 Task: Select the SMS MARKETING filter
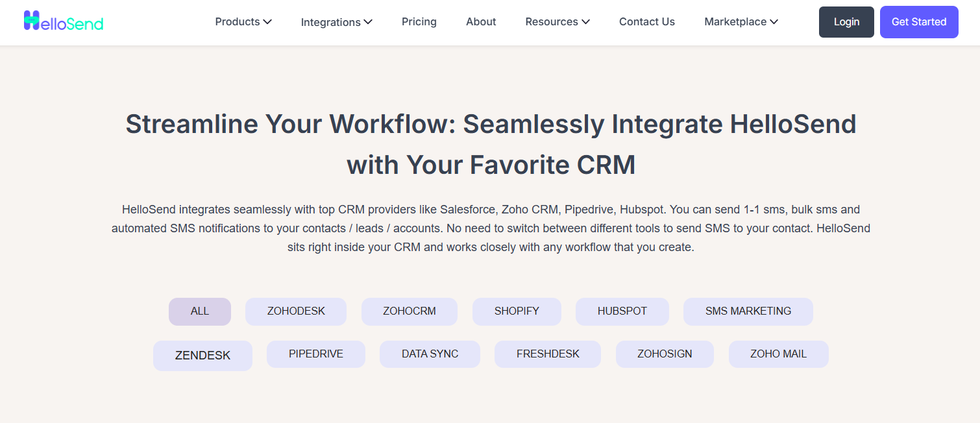748,311
